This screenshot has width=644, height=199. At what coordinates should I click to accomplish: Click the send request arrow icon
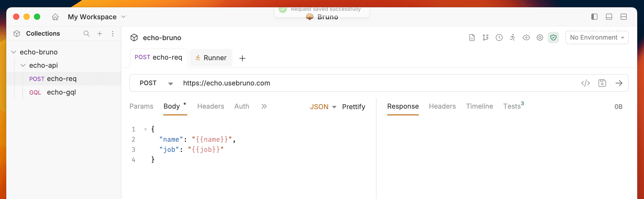619,83
